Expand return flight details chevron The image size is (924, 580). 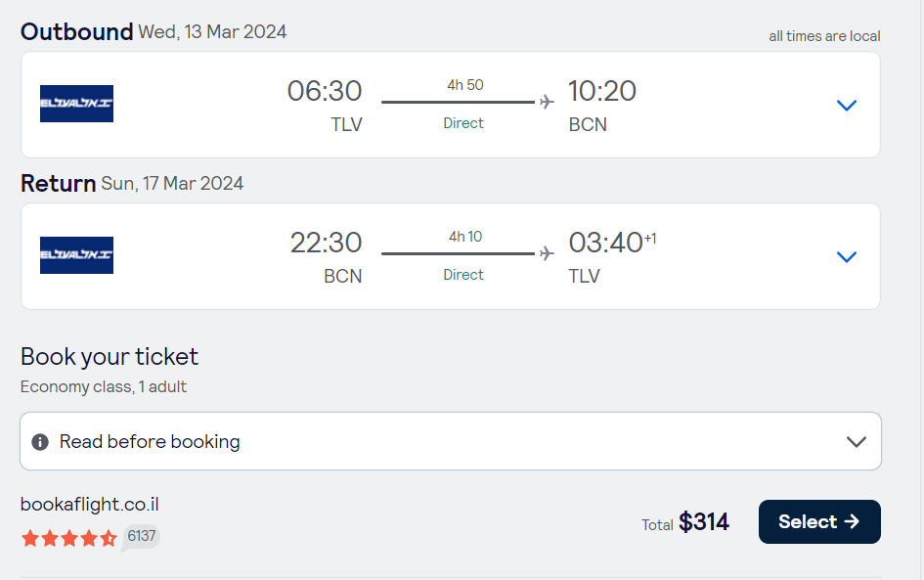[x=847, y=257]
